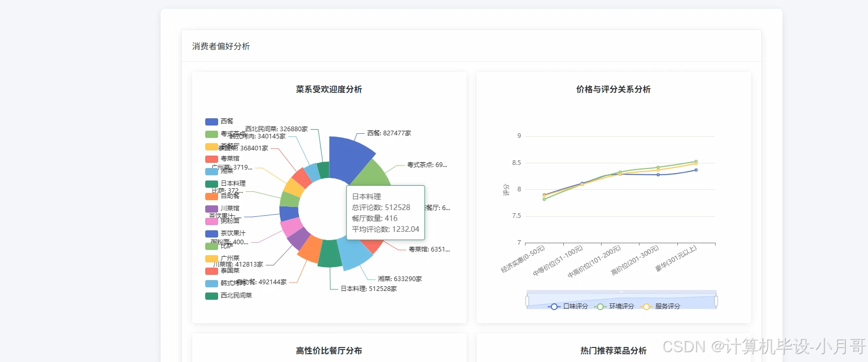Image resolution: width=868 pixels, height=362 pixels.
Task: Click the 西餐: 827477家 slice label
Action: (x=389, y=133)
